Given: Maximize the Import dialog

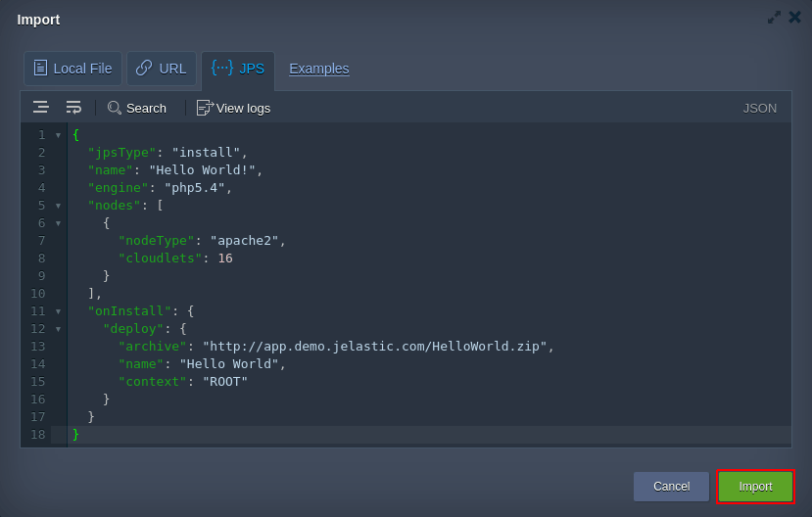Looking at the screenshot, I should click(x=774, y=18).
